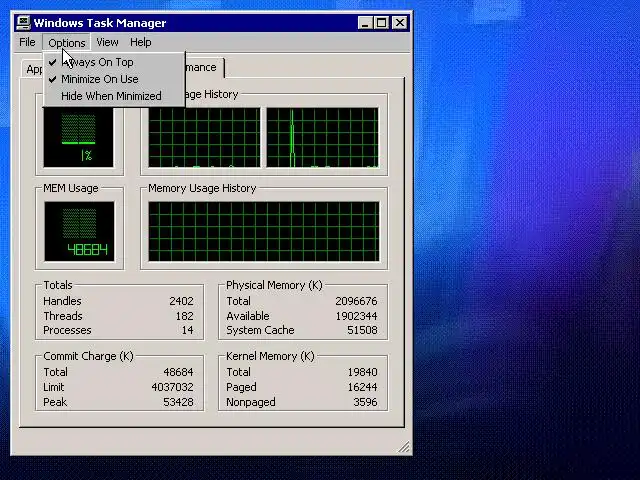
Task: Click the Handles value 2402
Action: (181, 301)
